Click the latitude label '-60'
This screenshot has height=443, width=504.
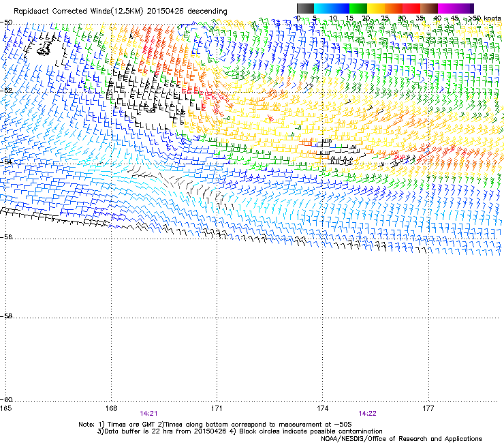pos(6,399)
